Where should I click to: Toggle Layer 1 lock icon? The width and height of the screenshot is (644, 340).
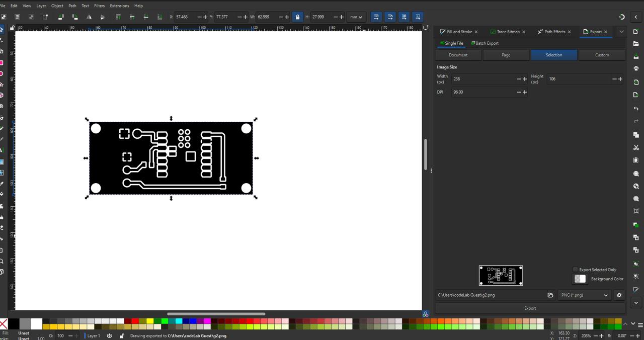tap(122, 335)
